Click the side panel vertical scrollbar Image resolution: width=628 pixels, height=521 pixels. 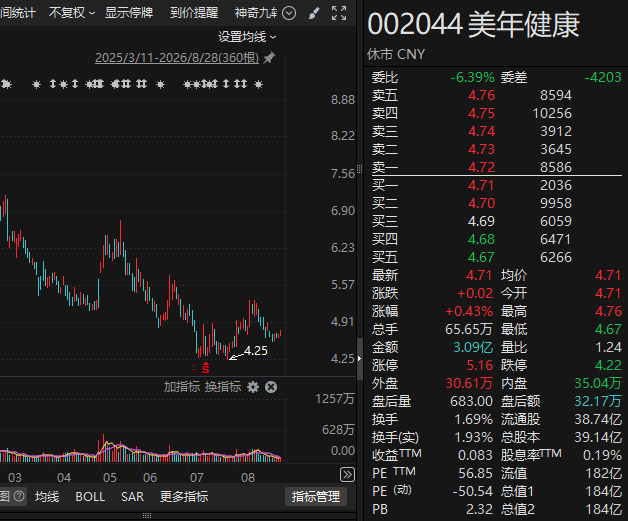[x=360, y=358]
